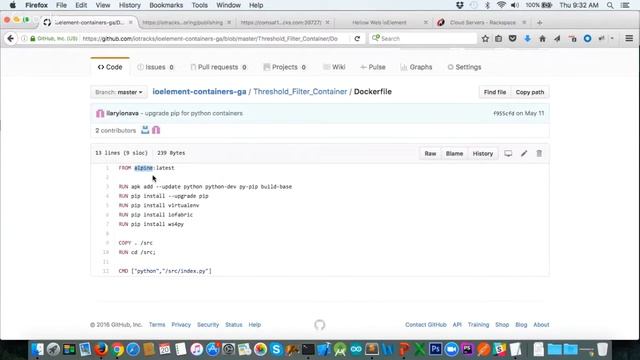Open the Tools menu in menu bar
Viewport: 640px width, 360px height.
click(x=200, y=5)
